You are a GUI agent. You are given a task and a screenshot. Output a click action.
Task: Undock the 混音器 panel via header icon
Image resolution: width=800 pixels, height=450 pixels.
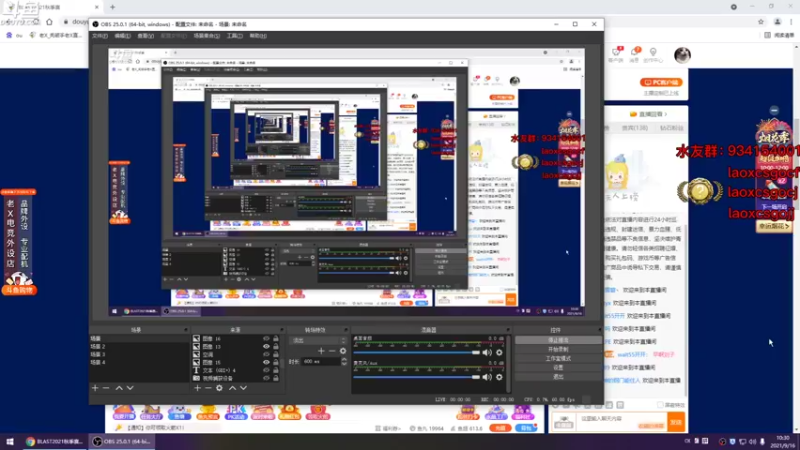[x=508, y=330]
